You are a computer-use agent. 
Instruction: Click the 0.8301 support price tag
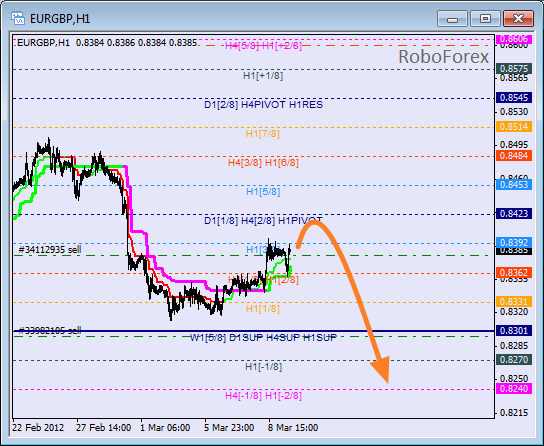(514, 331)
